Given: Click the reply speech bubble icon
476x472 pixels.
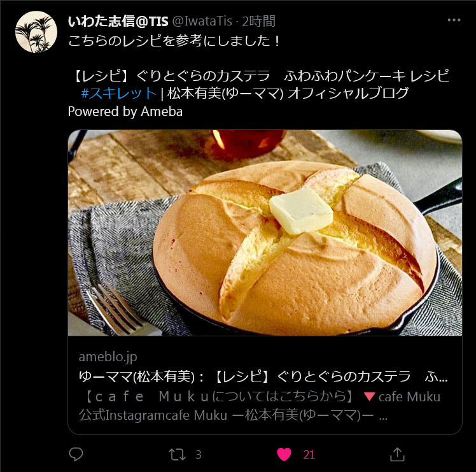Looking at the screenshot, I should 76,454.
